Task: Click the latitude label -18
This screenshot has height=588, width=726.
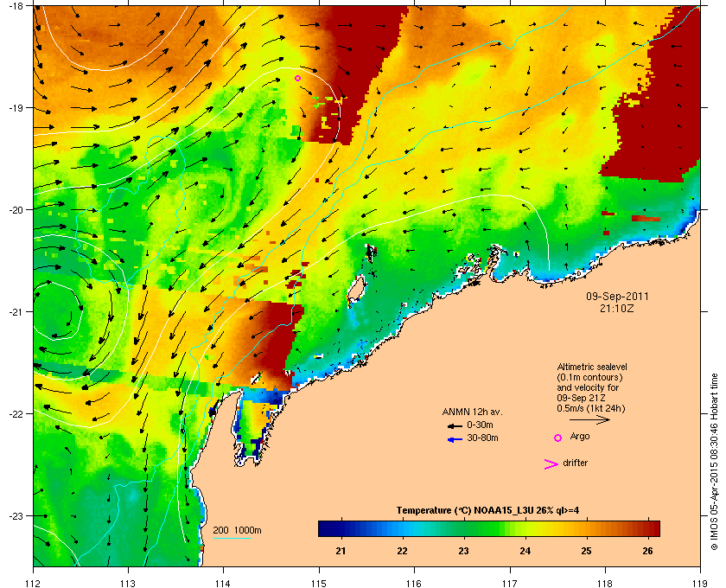Action: [15, 5]
